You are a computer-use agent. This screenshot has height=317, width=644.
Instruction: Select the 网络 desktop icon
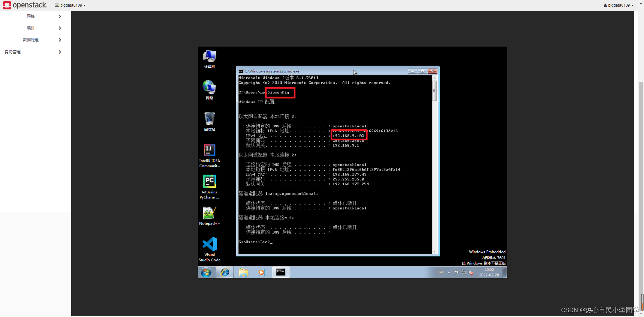pyautogui.click(x=210, y=90)
